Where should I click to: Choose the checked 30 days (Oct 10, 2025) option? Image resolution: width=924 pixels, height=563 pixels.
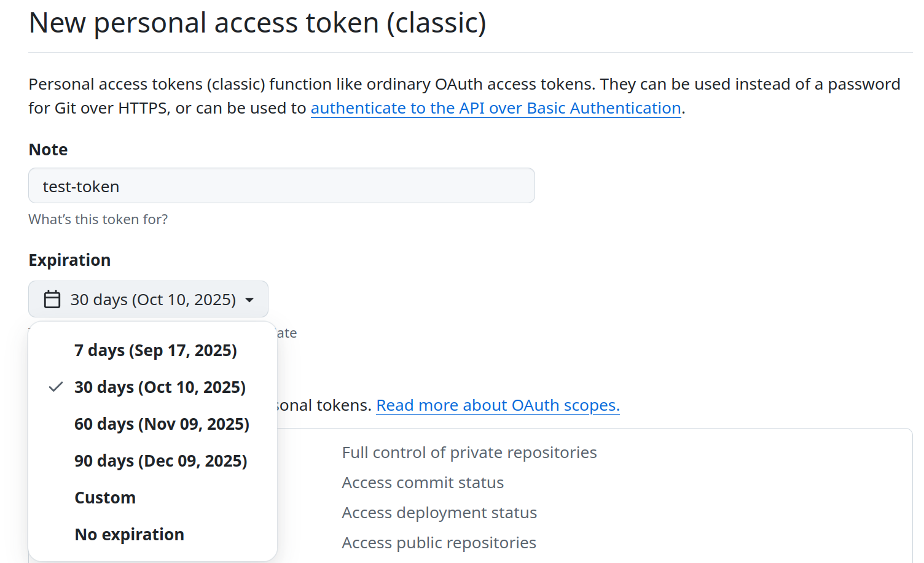coord(155,387)
